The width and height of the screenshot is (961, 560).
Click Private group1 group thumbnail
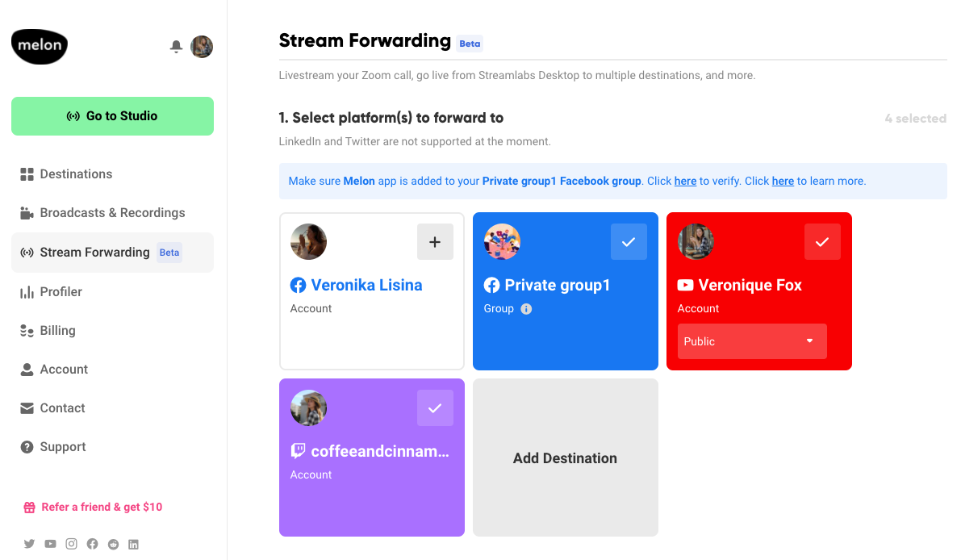[x=502, y=242]
